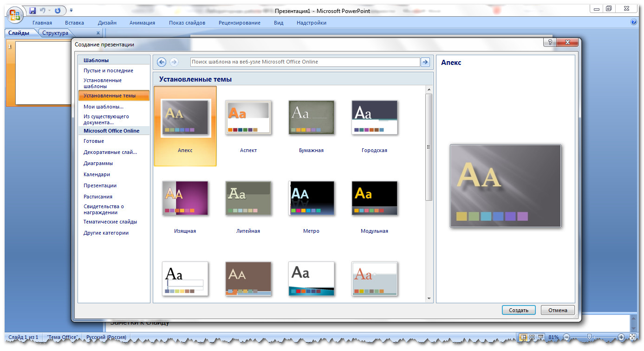This screenshot has height=351, width=644.
Task: Click Создать button
Action: [519, 310]
